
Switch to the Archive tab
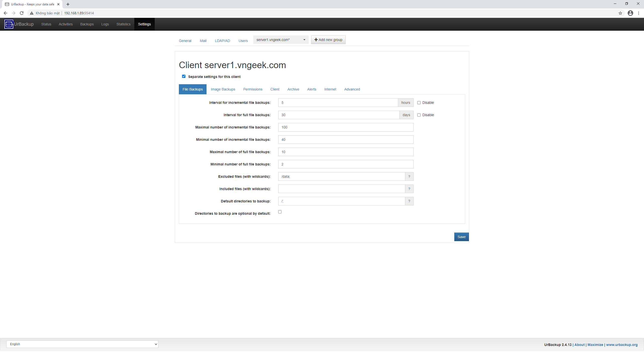(x=293, y=89)
